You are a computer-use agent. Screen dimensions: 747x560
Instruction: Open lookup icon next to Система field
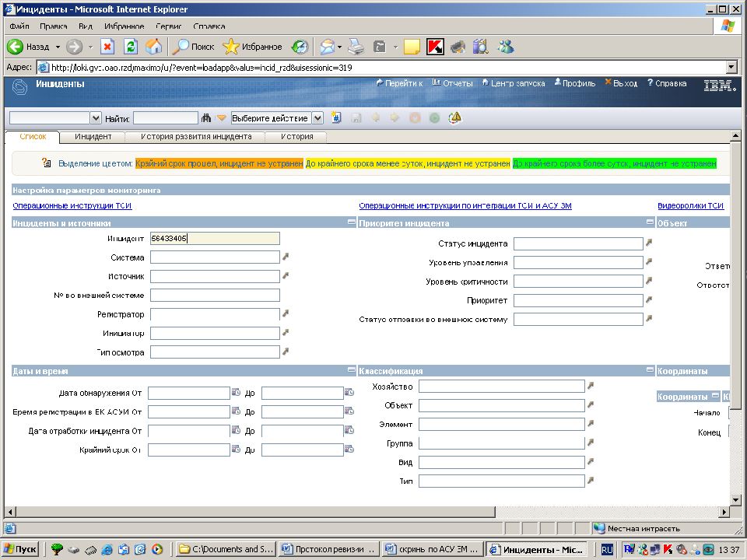[x=286, y=257]
